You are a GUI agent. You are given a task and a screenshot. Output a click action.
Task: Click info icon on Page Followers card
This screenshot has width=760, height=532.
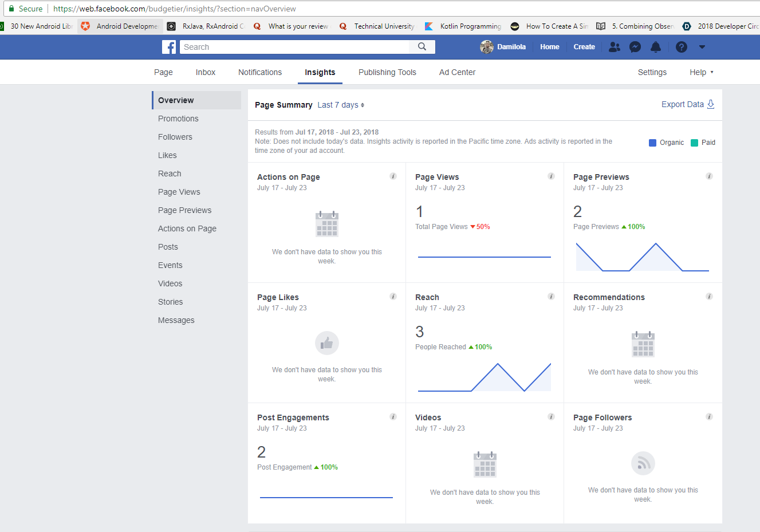click(x=709, y=417)
